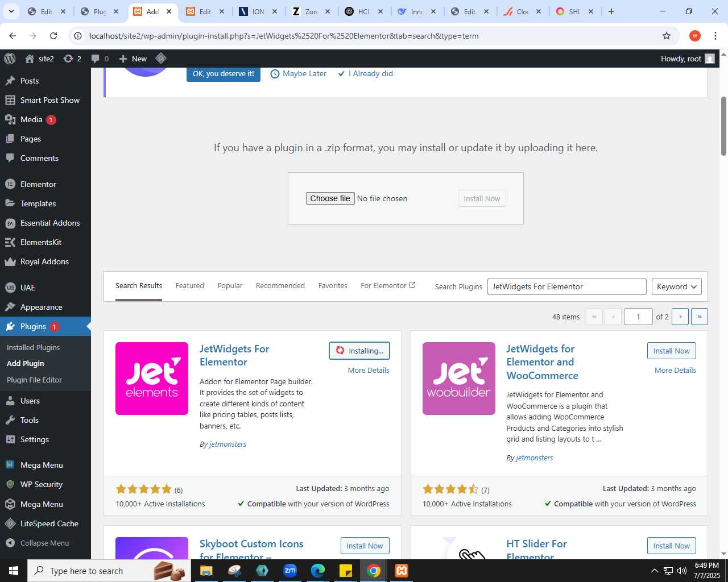Open the Templates folder icon

tap(10, 203)
